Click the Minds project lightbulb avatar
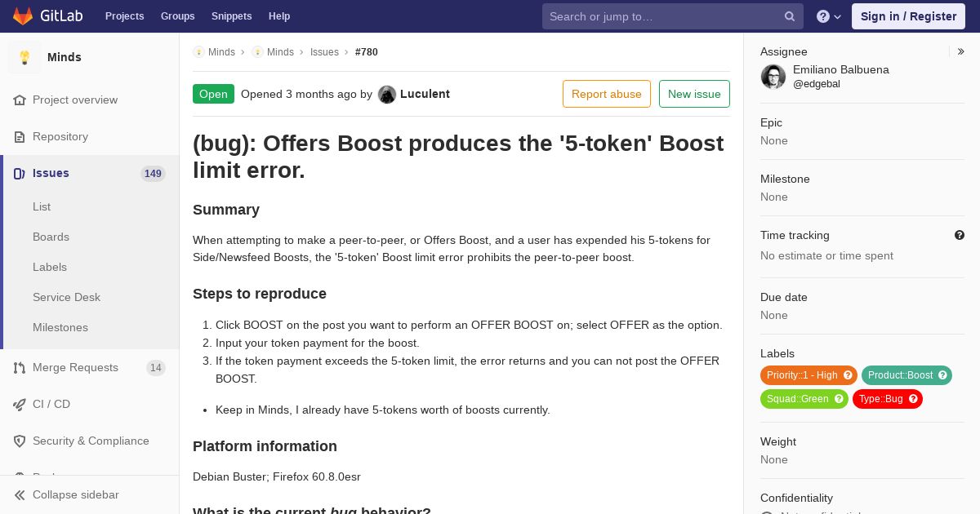The image size is (980, 514). click(x=24, y=57)
